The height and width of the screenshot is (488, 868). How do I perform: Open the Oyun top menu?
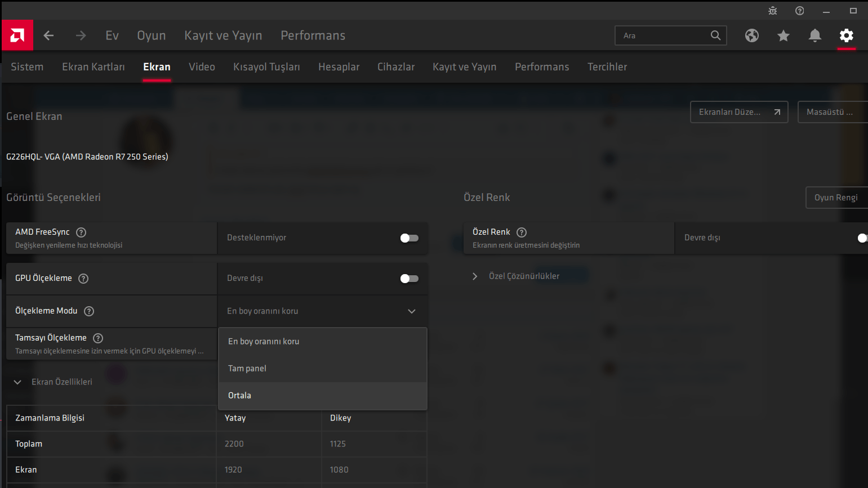tap(152, 35)
